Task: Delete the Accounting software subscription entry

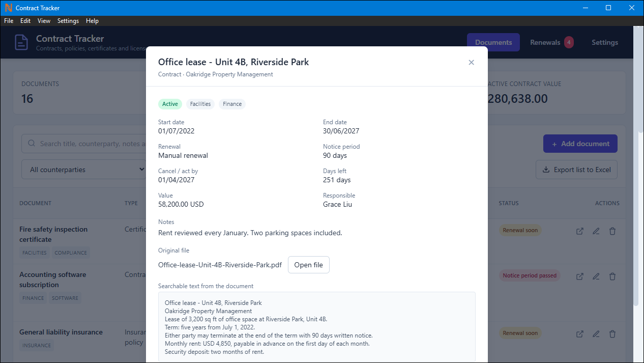Action: pos(612,276)
